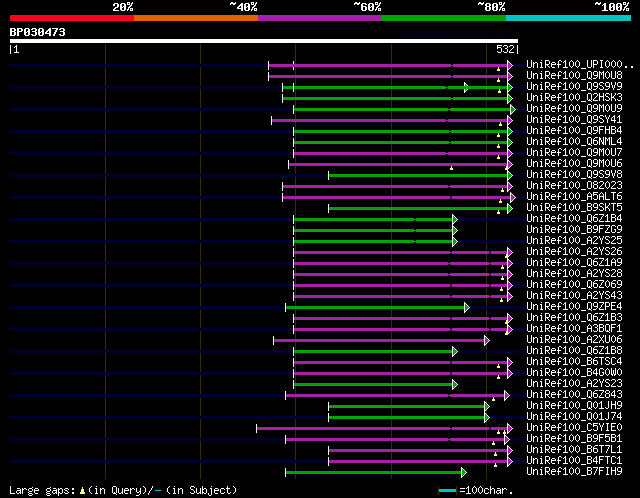Viewport: 640px width, 498px height.
Task: Click the green alignment bar of UniRef100_Q6Z1B4
Action: 375,220
